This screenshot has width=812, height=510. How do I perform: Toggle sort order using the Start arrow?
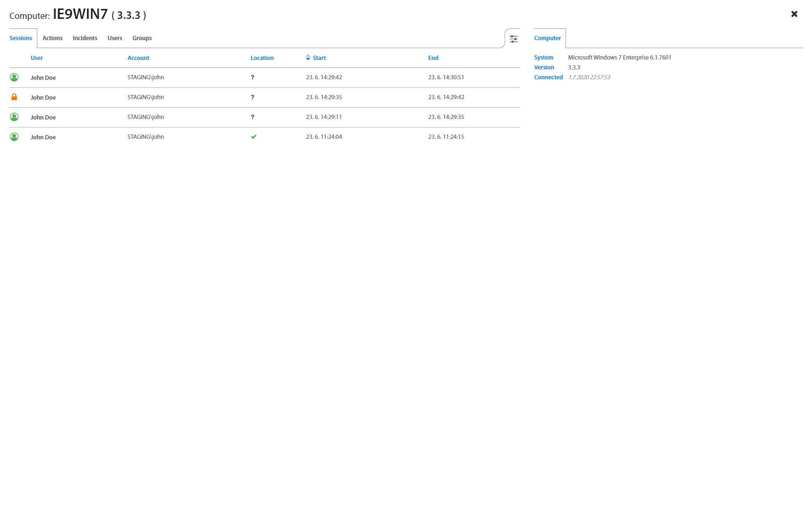point(308,58)
